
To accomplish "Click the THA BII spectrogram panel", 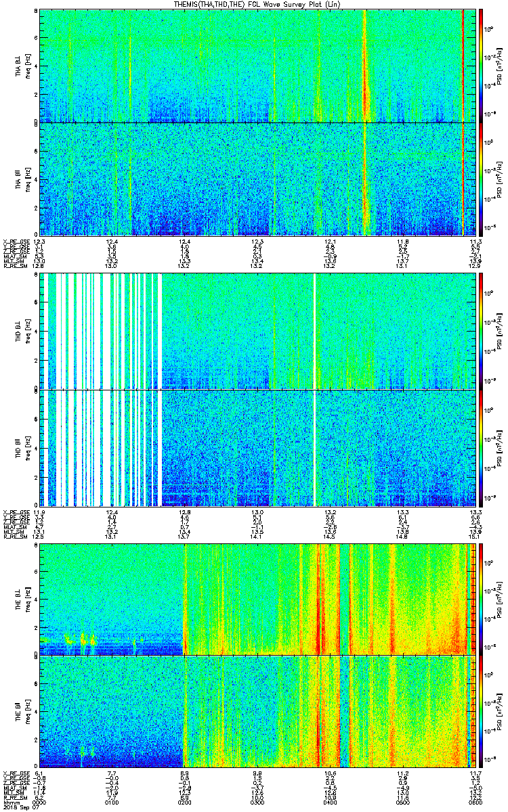I will 258,179.
